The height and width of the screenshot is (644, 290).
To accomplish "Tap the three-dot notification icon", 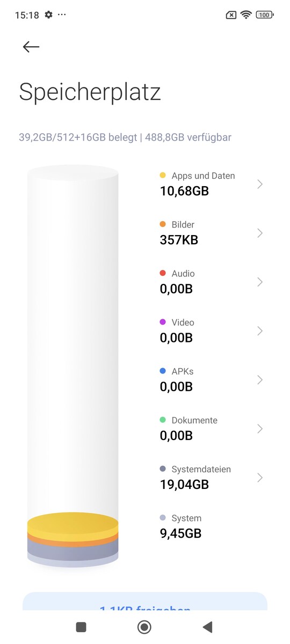I will tap(62, 14).
